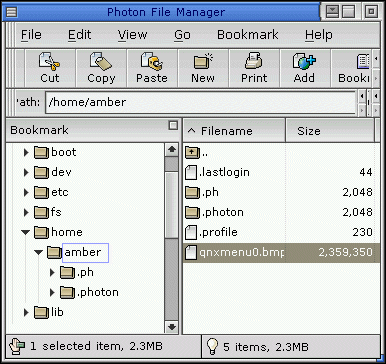386x364 pixels.
Task: Select the amber folder icon in tree
Action: point(54,253)
